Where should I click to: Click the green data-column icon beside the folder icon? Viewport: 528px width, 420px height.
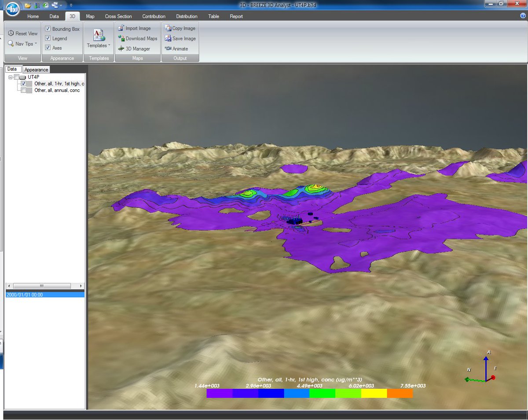point(37,5)
